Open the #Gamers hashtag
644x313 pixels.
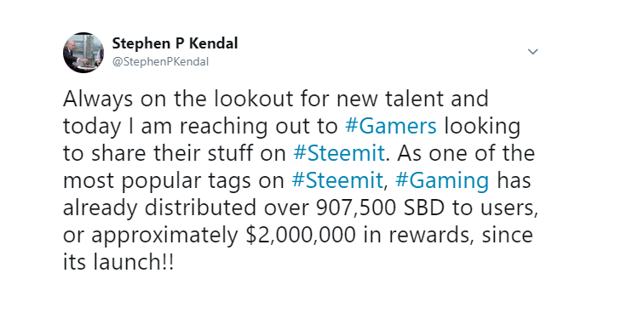391,127
